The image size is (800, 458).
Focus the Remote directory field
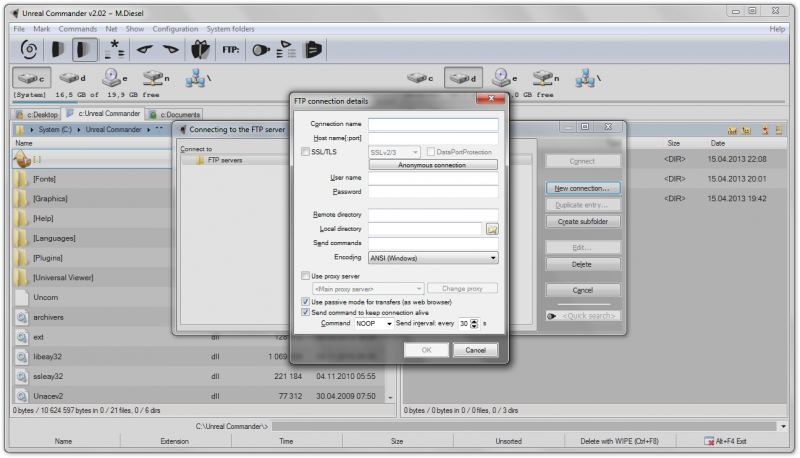click(433, 215)
